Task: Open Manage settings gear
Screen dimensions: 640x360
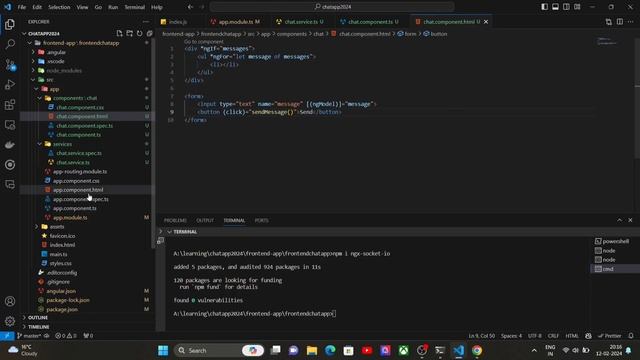Action: [x=10, y=321]
